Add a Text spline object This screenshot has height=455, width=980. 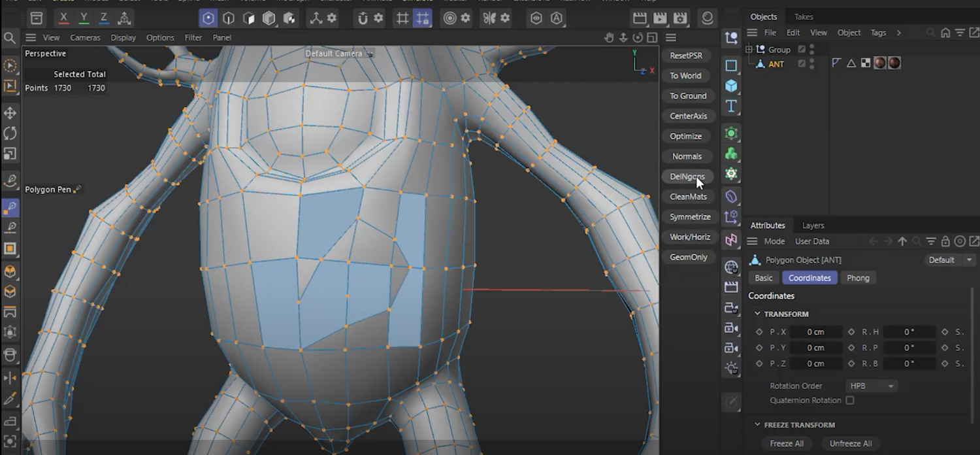[x=731, y=107]
